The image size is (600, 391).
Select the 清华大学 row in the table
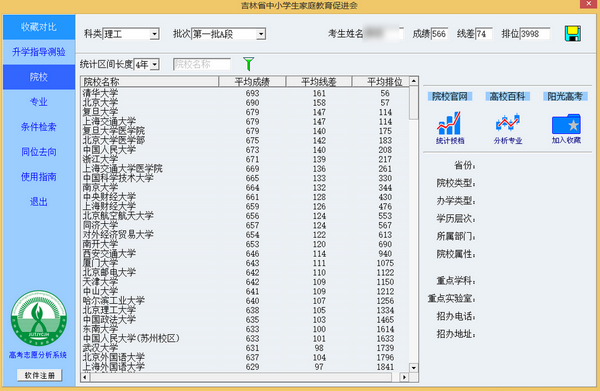(245, 93)
